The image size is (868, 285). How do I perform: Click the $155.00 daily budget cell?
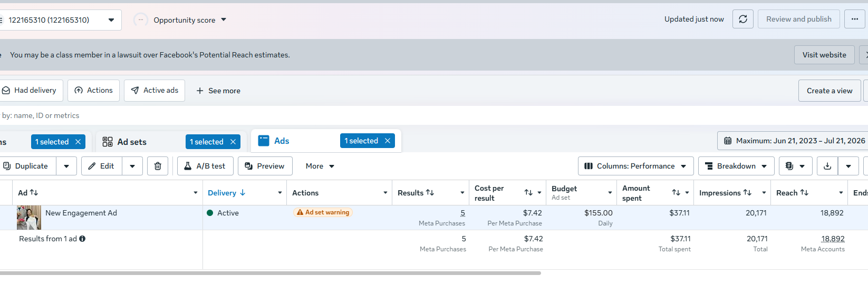598,213
